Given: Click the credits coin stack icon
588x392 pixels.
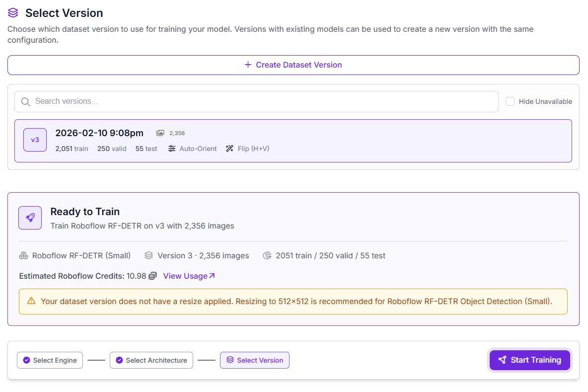Looking at the screenshot, I should pos(153,276).
